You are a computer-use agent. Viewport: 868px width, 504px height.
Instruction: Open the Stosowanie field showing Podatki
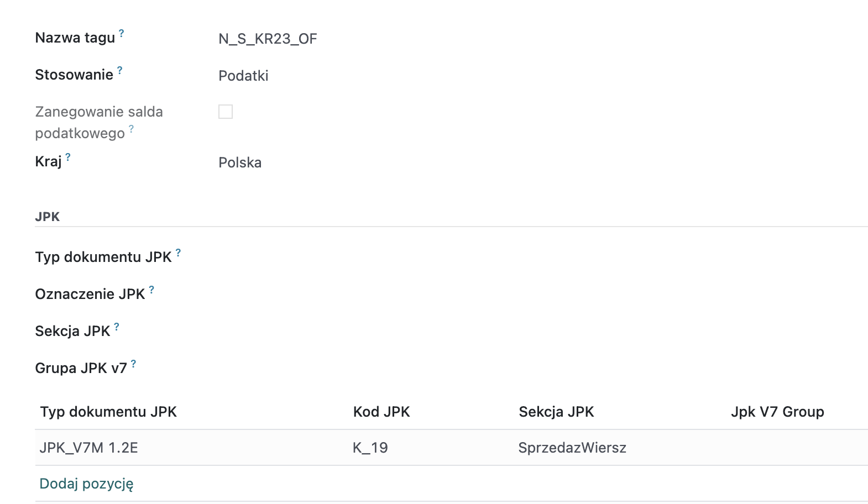click(x=542, y=76)
